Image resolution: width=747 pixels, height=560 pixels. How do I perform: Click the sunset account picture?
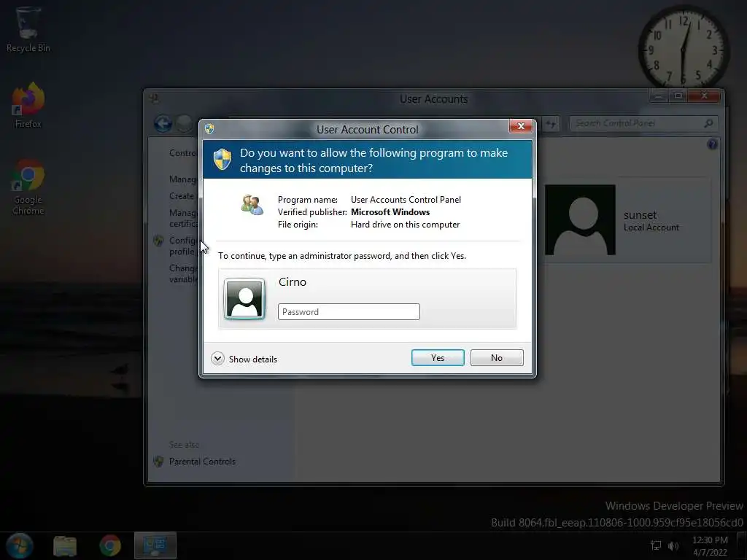580,219
